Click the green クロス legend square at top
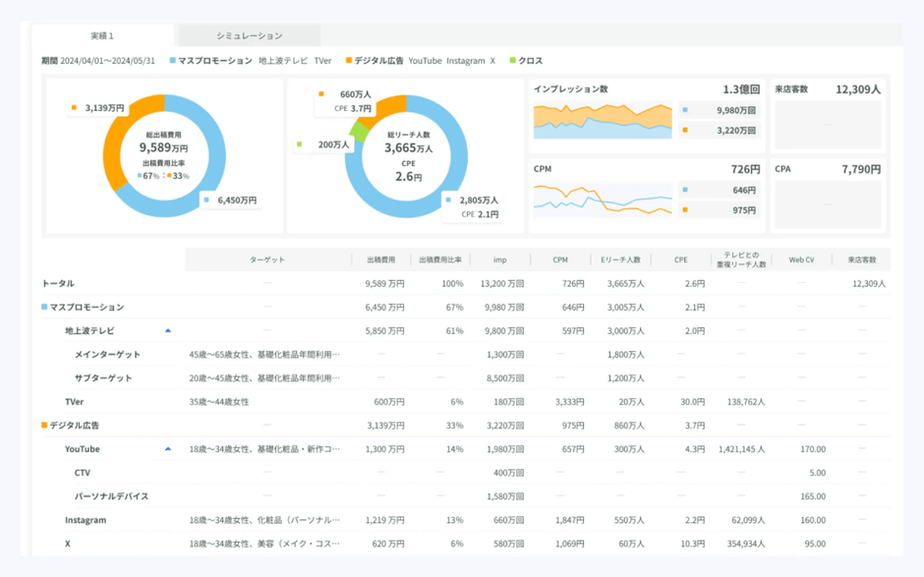 click(x=513, y=61)
